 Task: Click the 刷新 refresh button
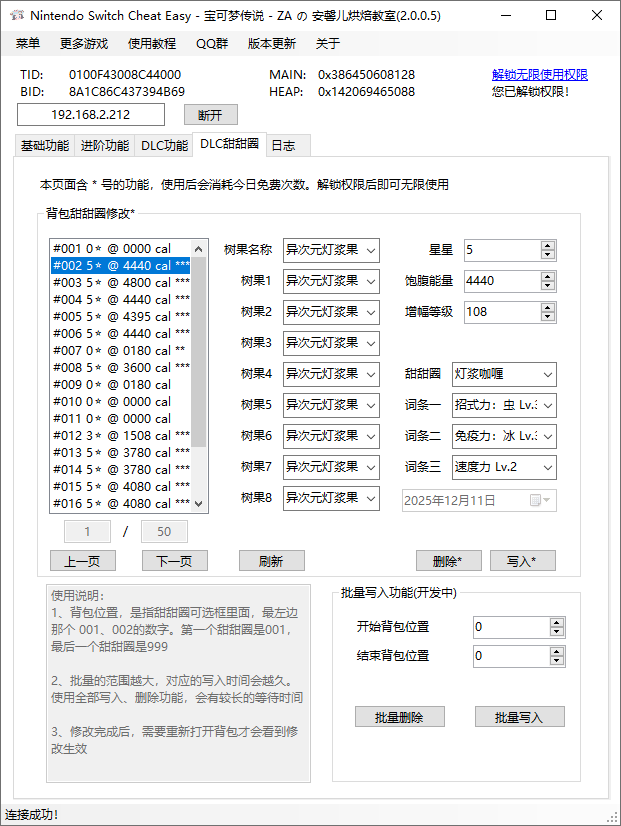pyautogui.click(x=272, y=561)
